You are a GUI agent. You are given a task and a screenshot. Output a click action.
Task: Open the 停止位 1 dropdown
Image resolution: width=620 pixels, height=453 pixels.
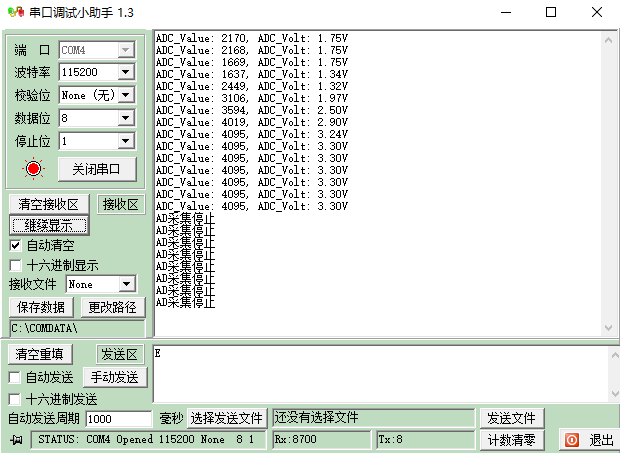(126, 141)
